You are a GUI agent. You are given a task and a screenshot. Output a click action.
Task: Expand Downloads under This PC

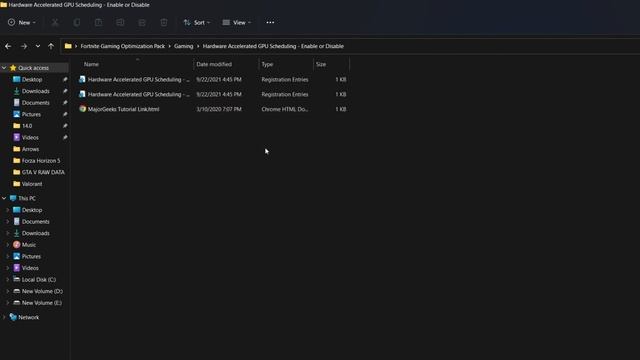click(7, 233)
